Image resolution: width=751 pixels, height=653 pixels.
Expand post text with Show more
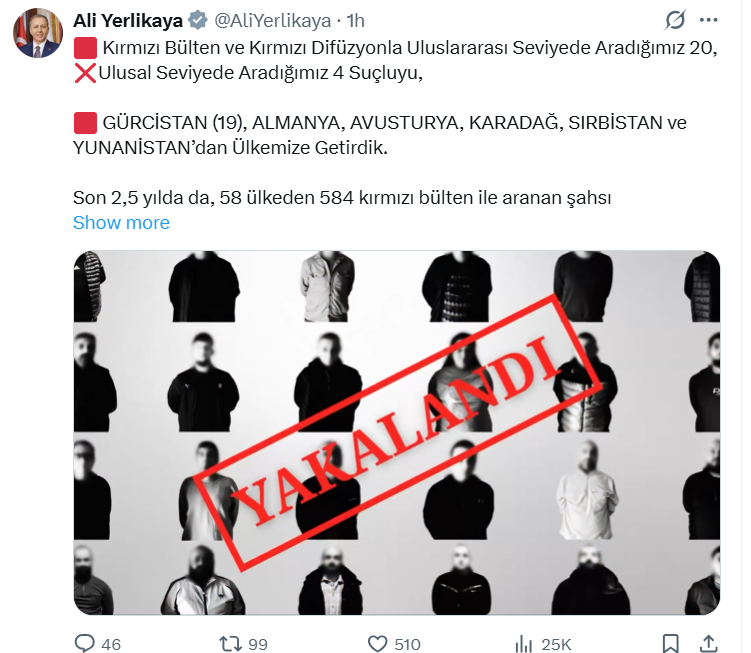pyautogui.click(x=121, y=222)
